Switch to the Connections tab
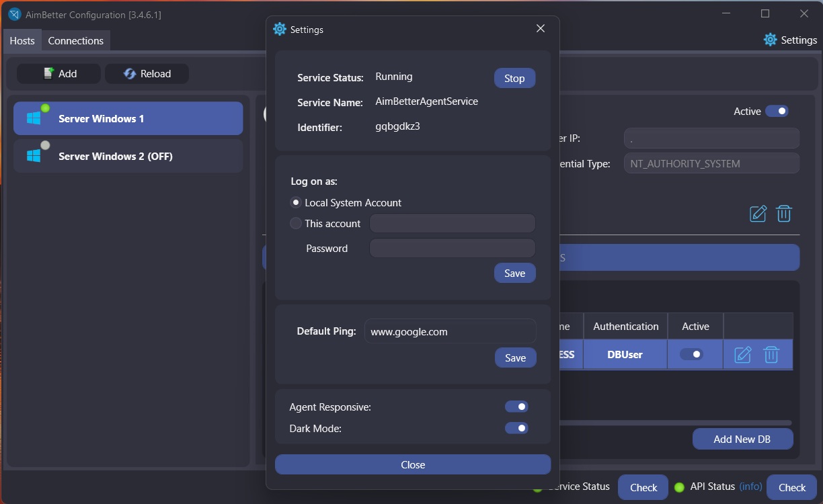This screenshot has height=504, width=823. tap(76, 40)
